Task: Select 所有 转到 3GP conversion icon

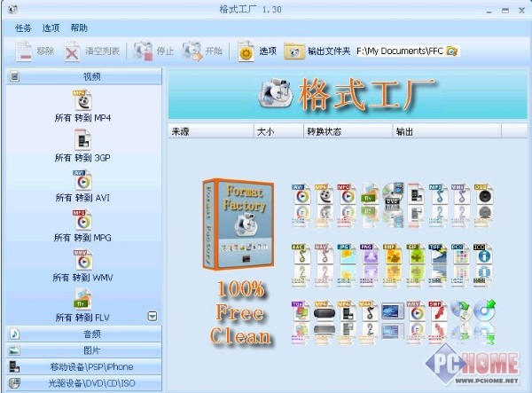Action: (82, 139)
